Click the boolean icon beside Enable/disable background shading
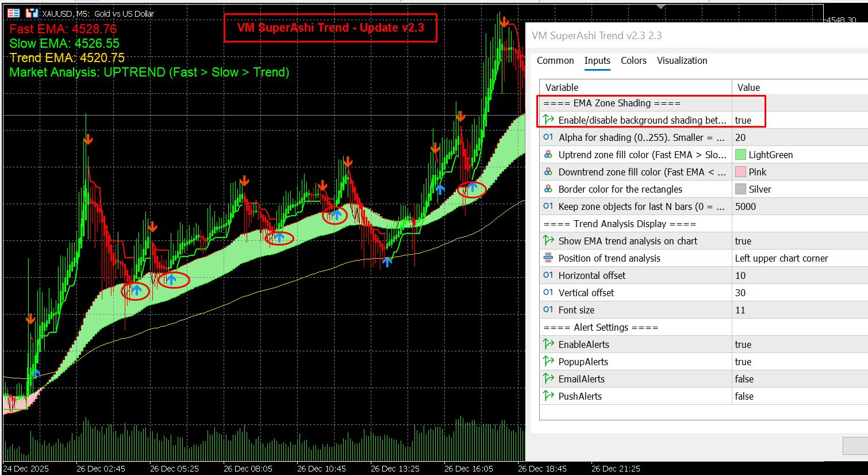 coord(548,120)
